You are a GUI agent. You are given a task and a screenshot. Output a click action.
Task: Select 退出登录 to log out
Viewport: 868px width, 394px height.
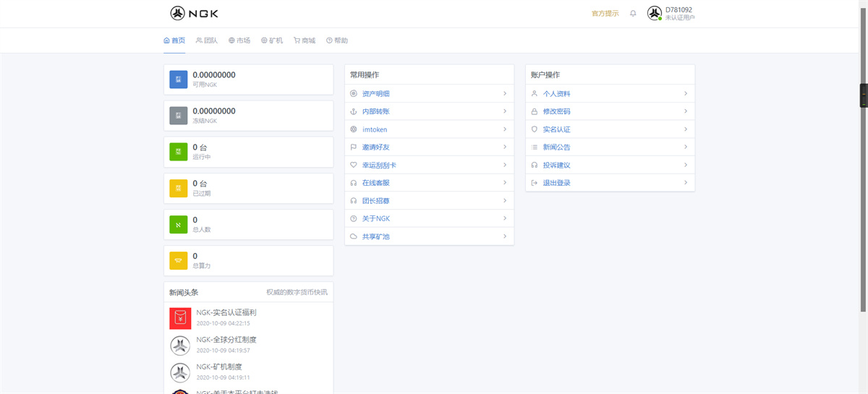coord(556,183)
